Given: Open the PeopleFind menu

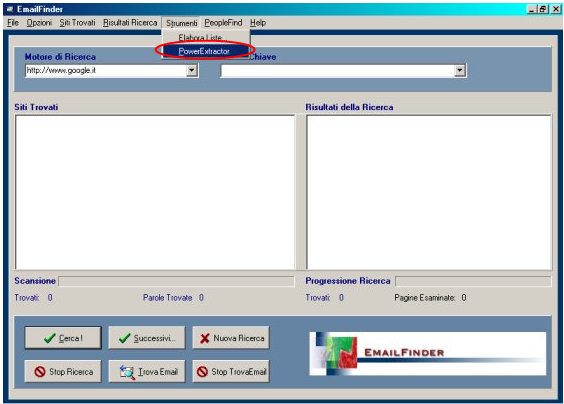Looking at the screenshot, I should click(223, 23).
